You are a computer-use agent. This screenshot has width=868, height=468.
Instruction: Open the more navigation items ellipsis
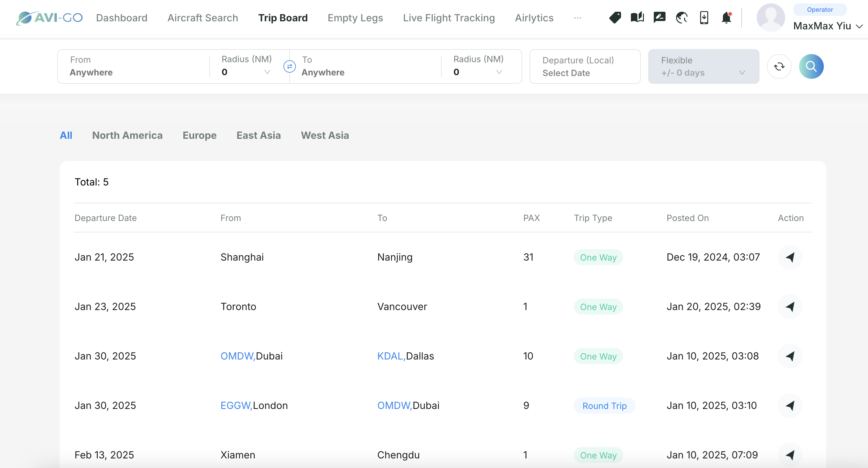(577, 18)
